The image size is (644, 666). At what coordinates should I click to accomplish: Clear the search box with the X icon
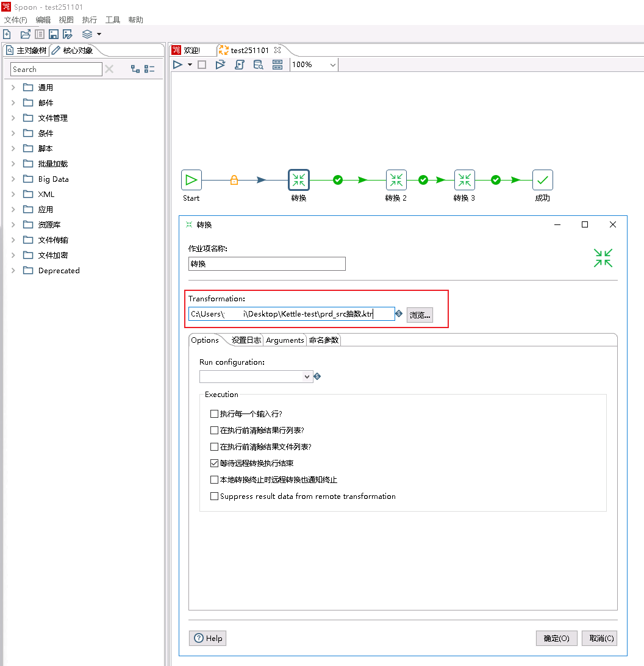[x=109, y=69]
